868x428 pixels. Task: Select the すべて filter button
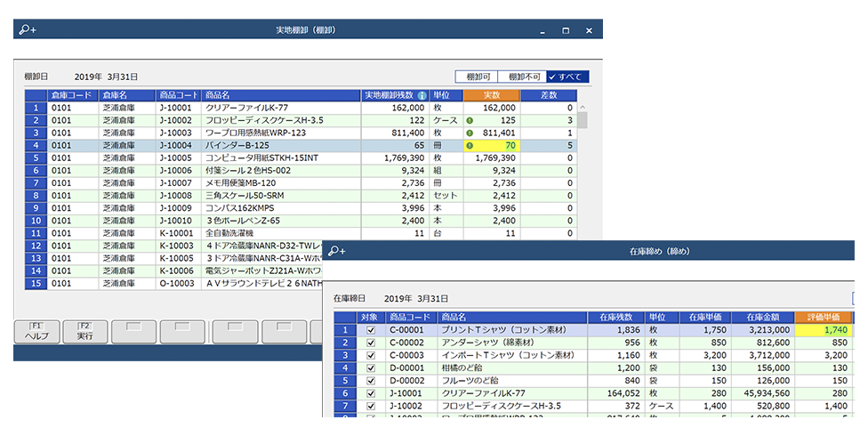(x=568, y=77)
